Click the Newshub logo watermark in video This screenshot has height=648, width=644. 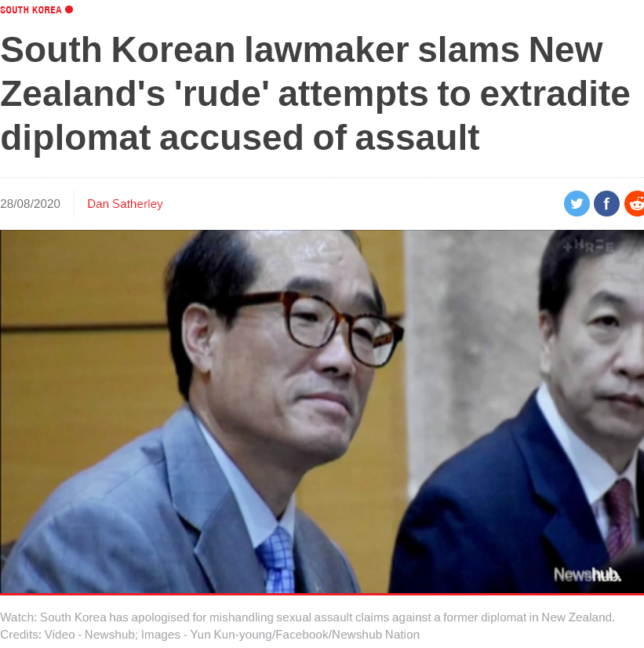click(x=587, y=574)
